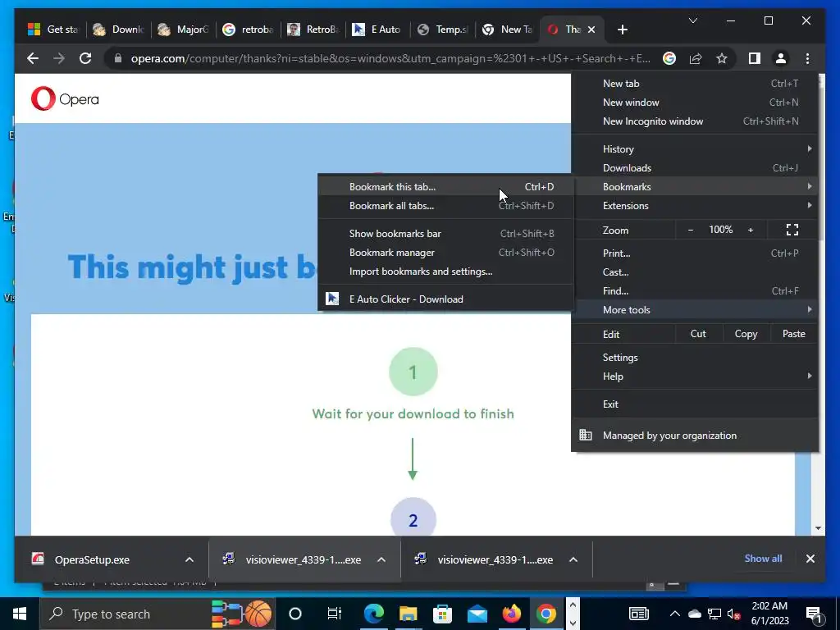Click the lock site info icon

tap(118, 58)
